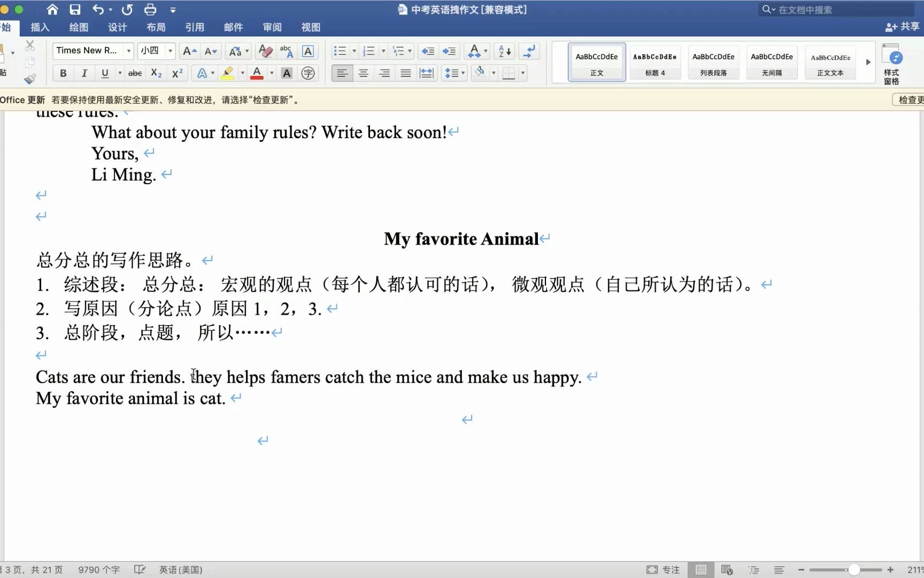Click the 检查更新 button
The height and width of the screenshot is (578, 924).
click(x=909, y=100)
